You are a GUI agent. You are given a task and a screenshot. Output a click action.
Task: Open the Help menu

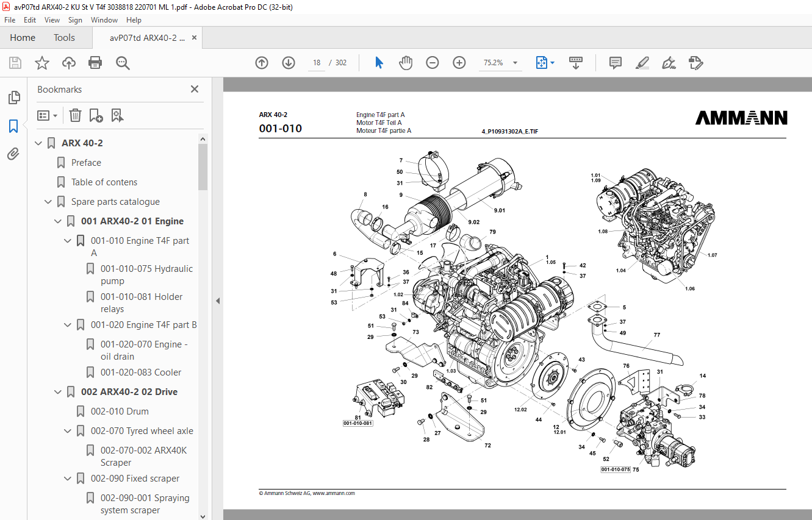coord(134,20)
